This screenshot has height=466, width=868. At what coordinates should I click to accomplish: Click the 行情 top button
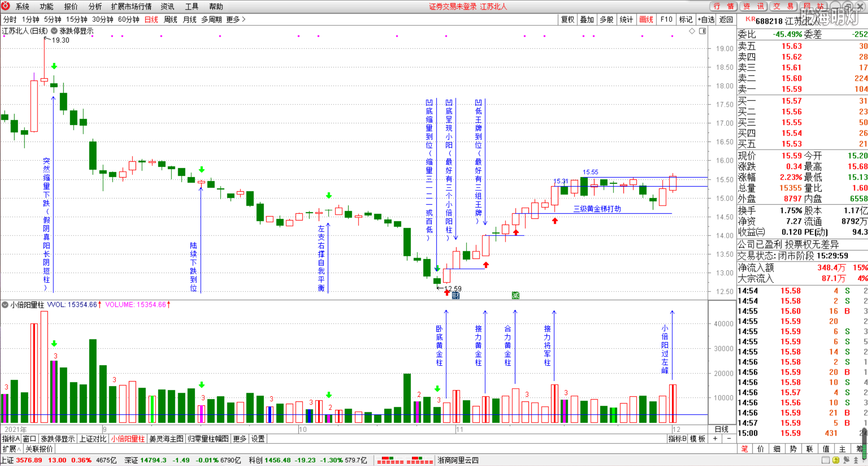pos(723,6)
